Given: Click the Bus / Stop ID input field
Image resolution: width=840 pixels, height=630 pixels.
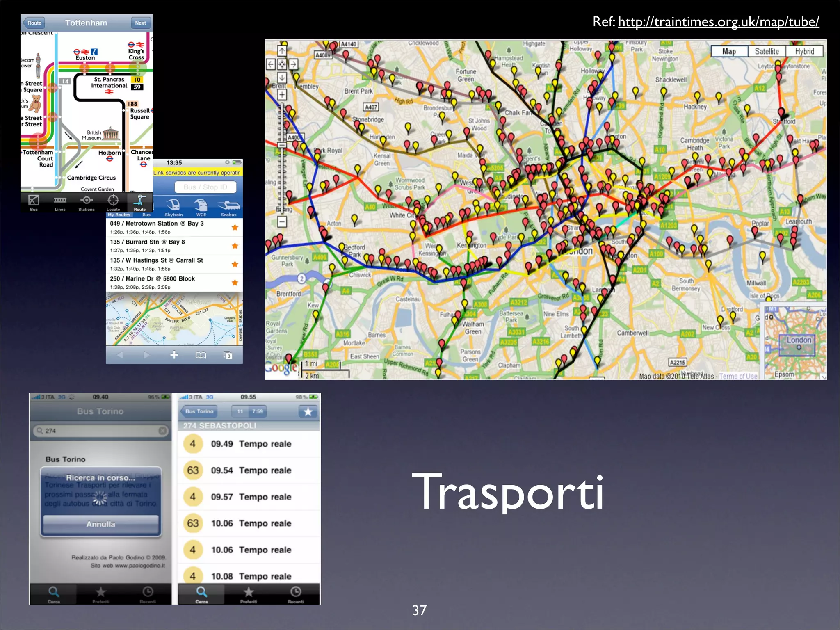Looking at the screenshot, I should pyautogui.click(x=205, y=187).
